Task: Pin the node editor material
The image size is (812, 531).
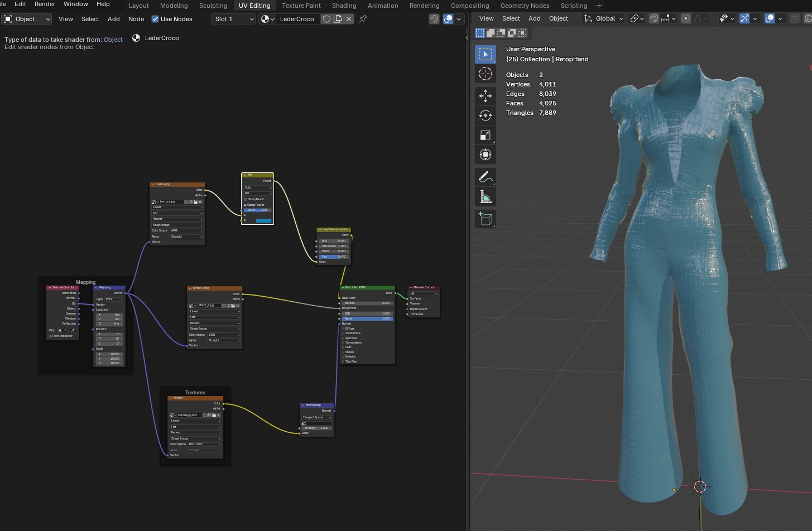Action: pos(363,19)
